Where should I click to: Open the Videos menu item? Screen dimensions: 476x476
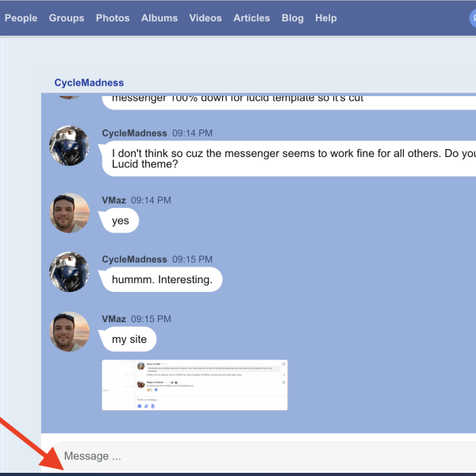[x=205, y=17]
